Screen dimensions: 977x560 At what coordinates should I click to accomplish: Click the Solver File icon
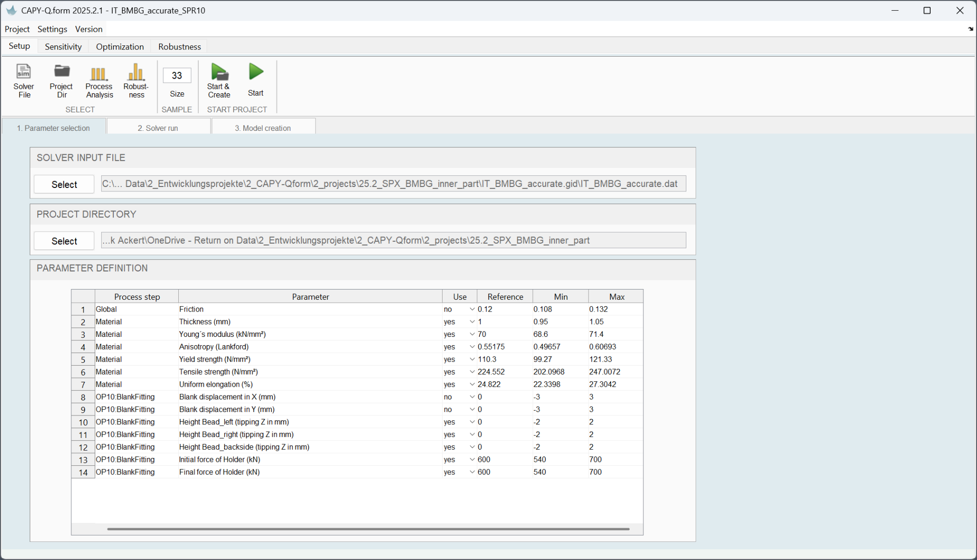(x=23, y=72)
